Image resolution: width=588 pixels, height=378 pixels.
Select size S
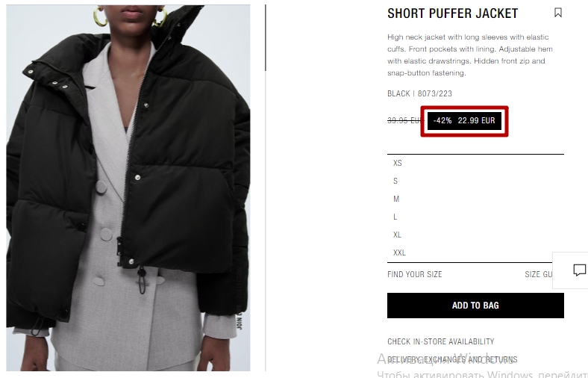tap(475, 181)
